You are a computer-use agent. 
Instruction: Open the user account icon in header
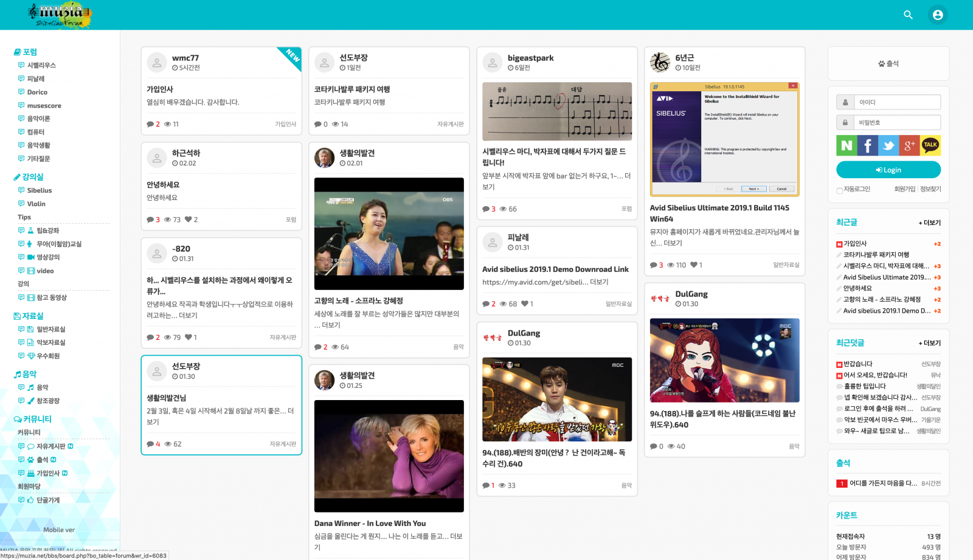938,15
